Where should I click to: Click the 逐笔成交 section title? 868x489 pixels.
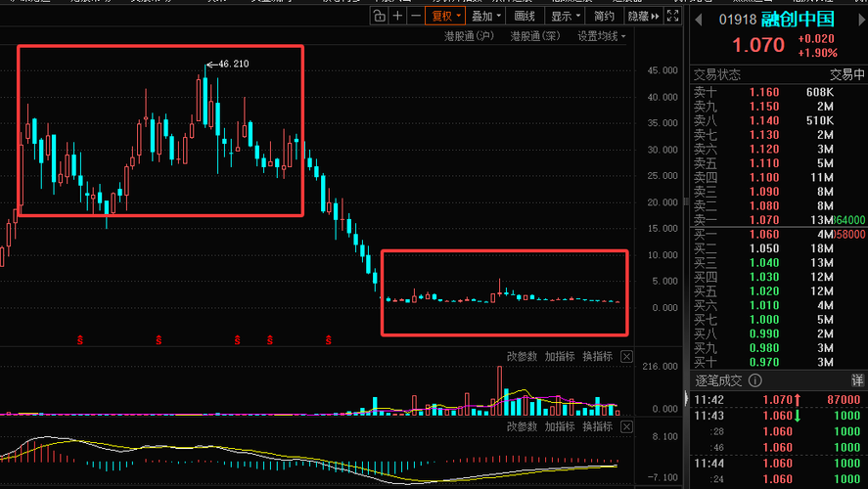(718, 380)
